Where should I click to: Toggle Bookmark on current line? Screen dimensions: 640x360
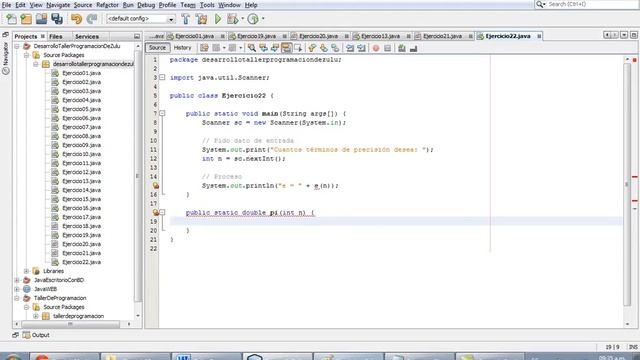[335, 48]
